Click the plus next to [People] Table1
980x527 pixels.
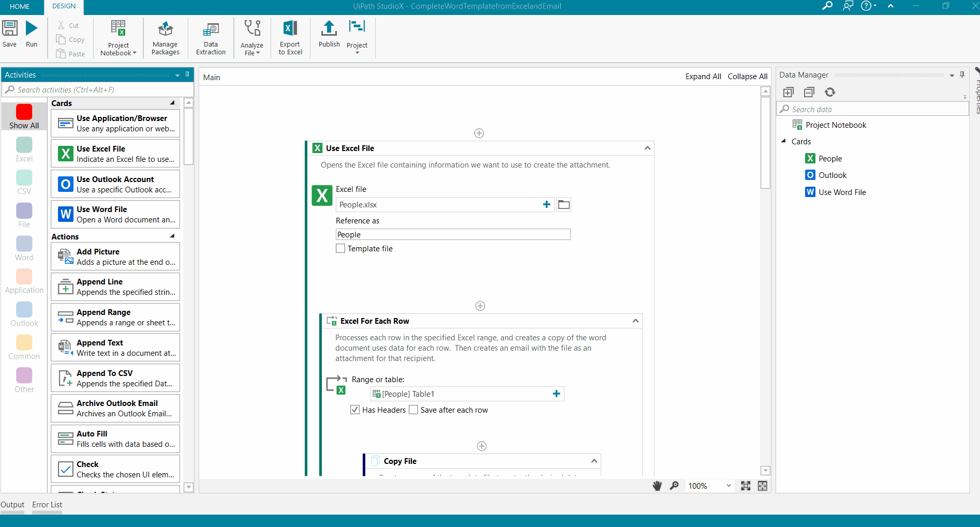point(556,394)
